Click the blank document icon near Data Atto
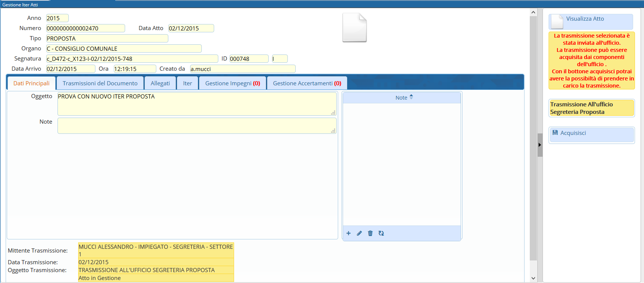644x283 pixels. click(354, 28)
